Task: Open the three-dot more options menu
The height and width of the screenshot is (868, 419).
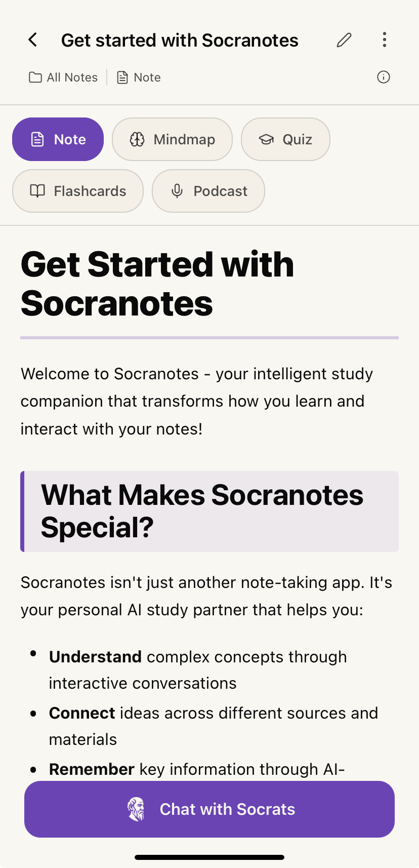Action: 385,40
